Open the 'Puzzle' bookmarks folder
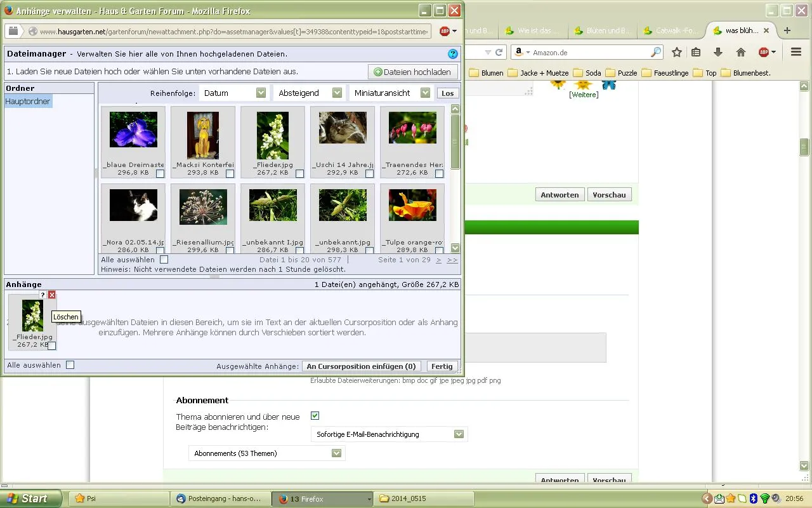Viewport: 812px width, 508px height. point(621,73)
